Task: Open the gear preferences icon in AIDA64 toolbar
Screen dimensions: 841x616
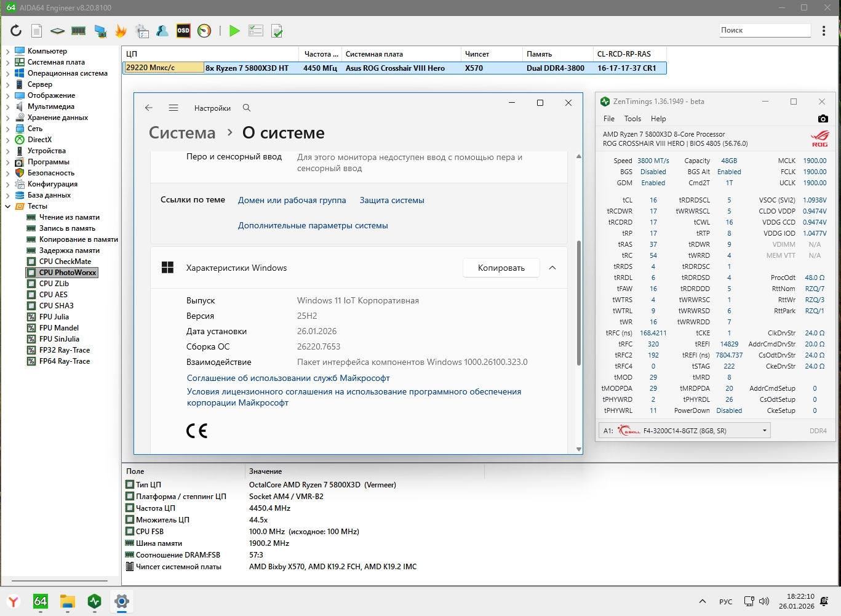Action: (x=142, y=31)
